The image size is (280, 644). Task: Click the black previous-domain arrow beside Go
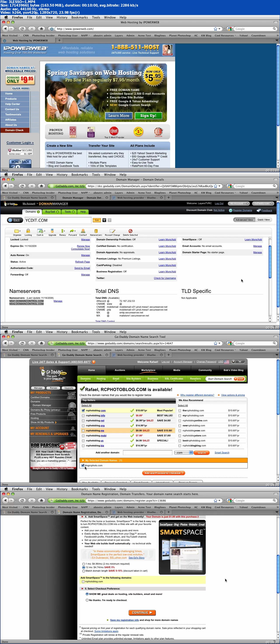[x=104, y=220]
